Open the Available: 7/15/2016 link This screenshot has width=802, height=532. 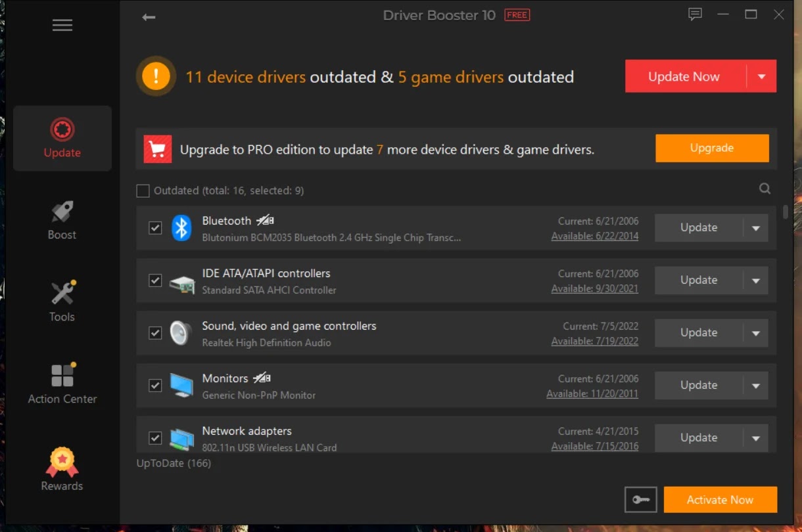(595, 447)
